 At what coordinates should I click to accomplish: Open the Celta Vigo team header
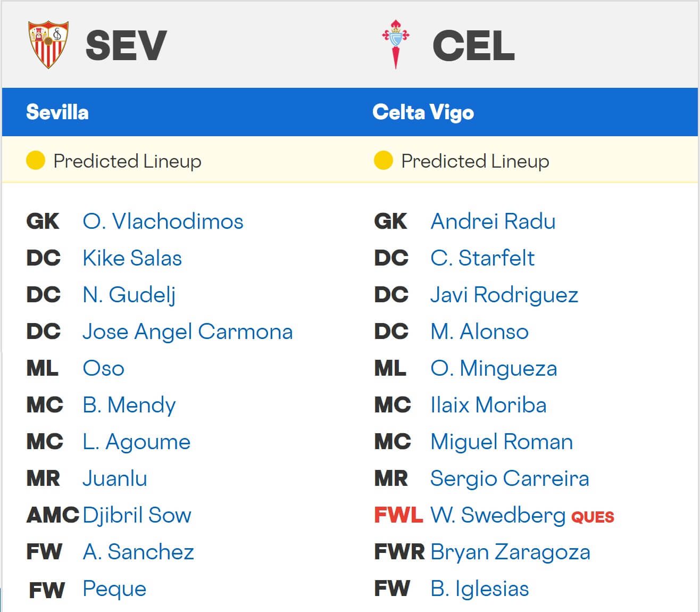click(423, 112)
